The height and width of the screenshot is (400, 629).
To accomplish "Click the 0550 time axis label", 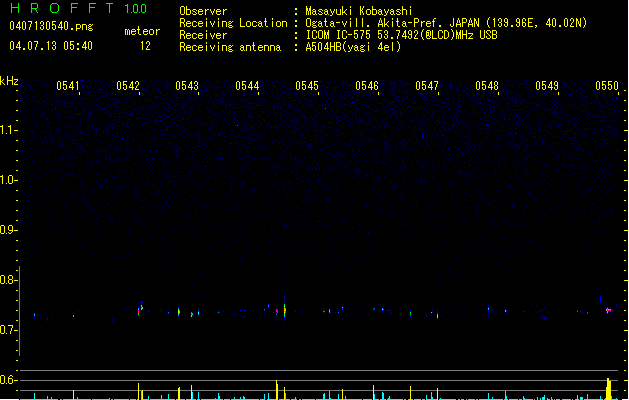I will click(607, 86).
